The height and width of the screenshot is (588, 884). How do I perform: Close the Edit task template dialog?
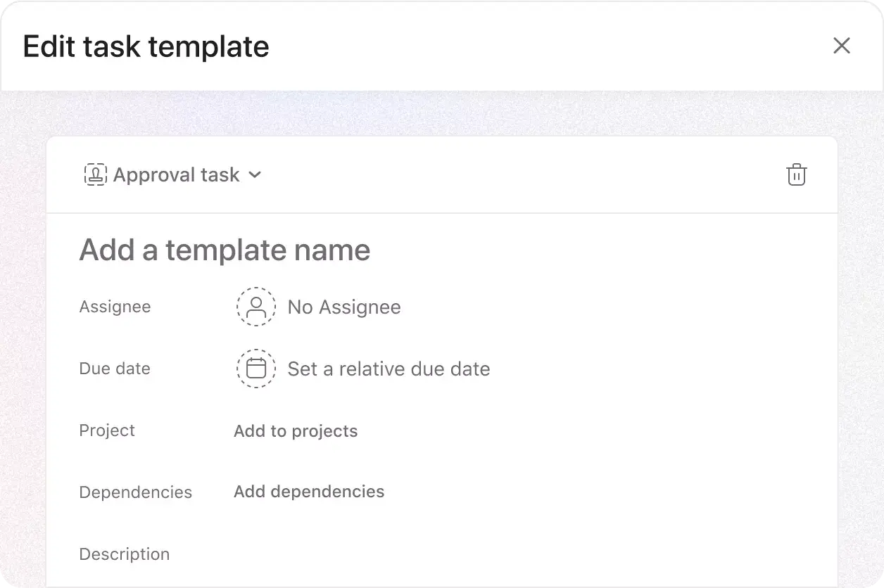tap(842, 46)
